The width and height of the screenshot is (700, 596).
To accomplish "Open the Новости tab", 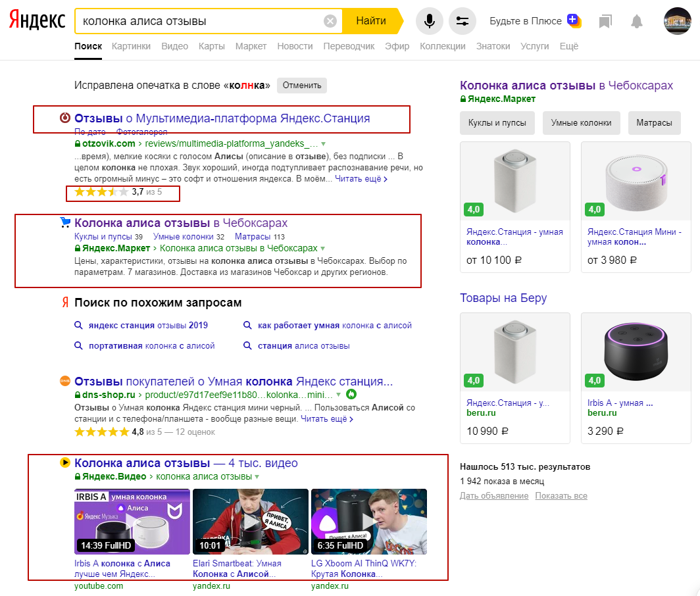I will pos(295,46).
